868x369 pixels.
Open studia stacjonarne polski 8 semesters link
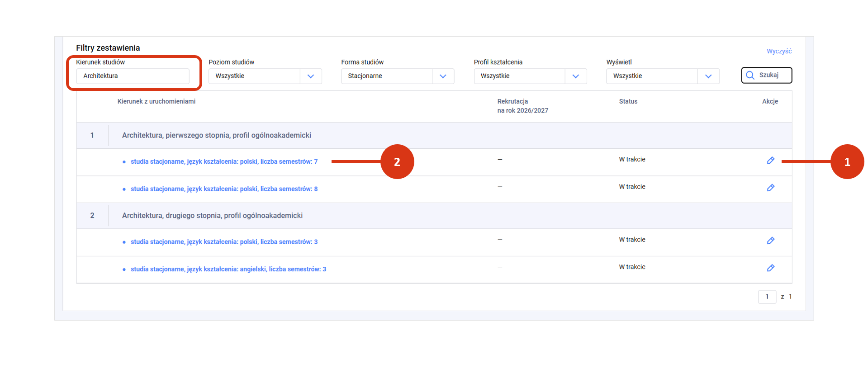(224, 189)
